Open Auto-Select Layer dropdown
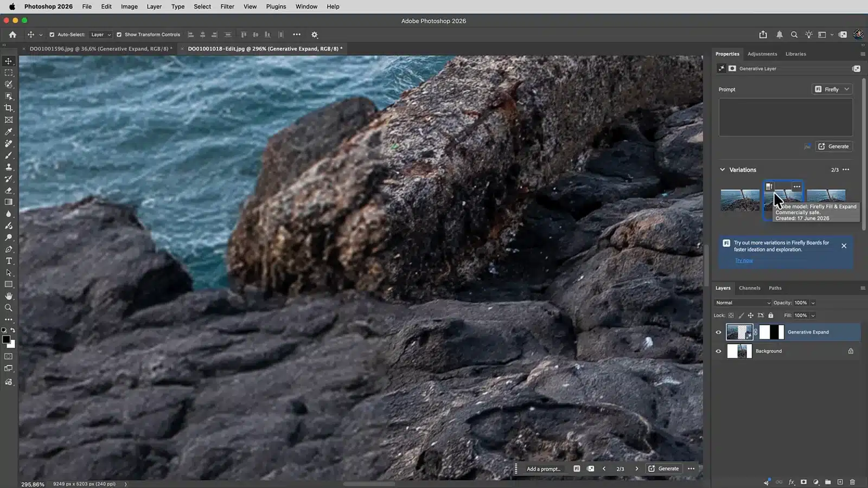This screenshot has height=488, width=868. point(101,35)
